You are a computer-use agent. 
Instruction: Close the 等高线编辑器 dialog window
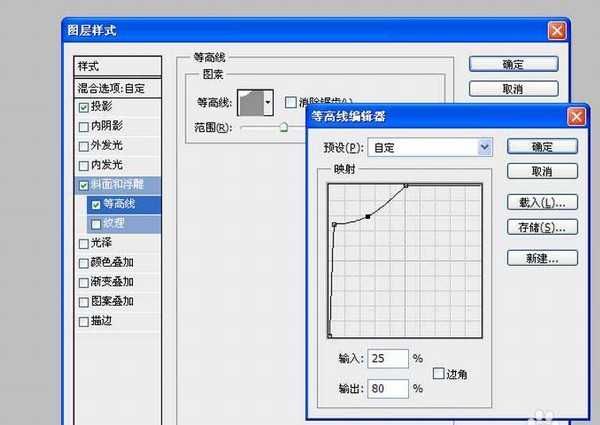(x=575, y=116)
